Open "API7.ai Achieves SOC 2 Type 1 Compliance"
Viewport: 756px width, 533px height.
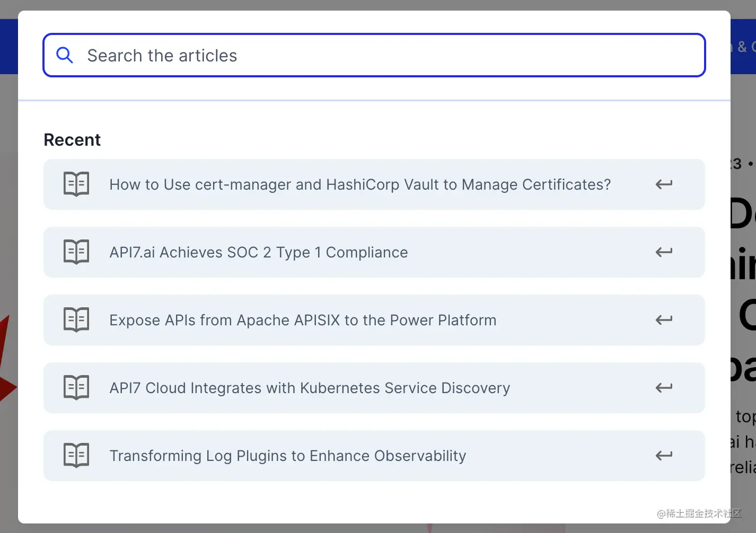pos(374,252)
